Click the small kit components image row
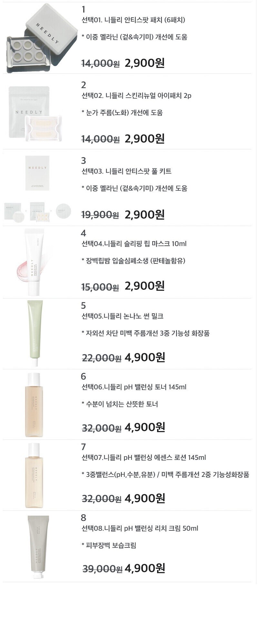Viewport: 258px width, 644px height. (38, 212)
